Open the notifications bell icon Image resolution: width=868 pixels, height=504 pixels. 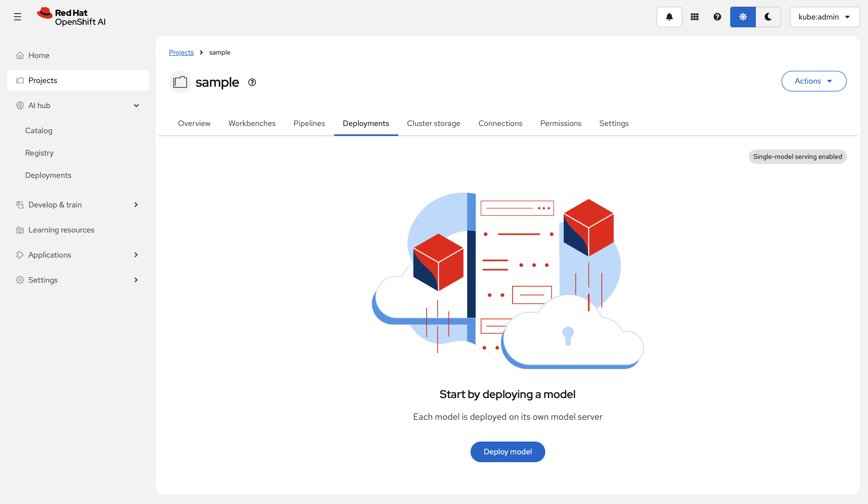pos(669,17)
